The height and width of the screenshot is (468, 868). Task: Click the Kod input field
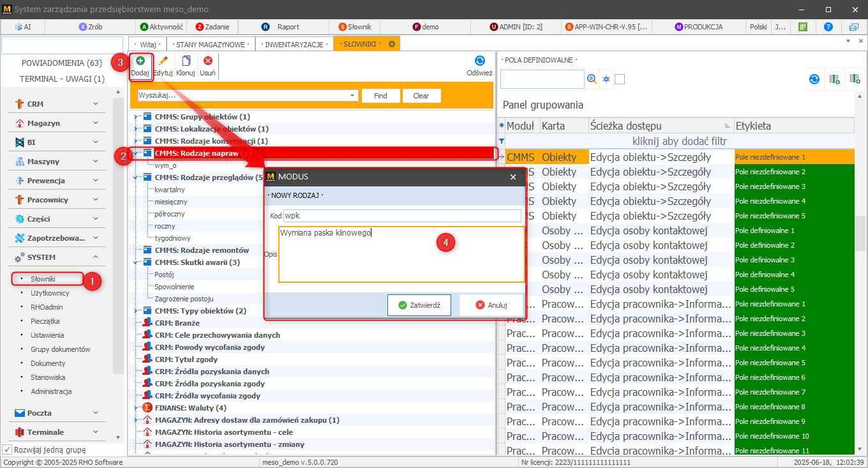click(x=402, y=216)
